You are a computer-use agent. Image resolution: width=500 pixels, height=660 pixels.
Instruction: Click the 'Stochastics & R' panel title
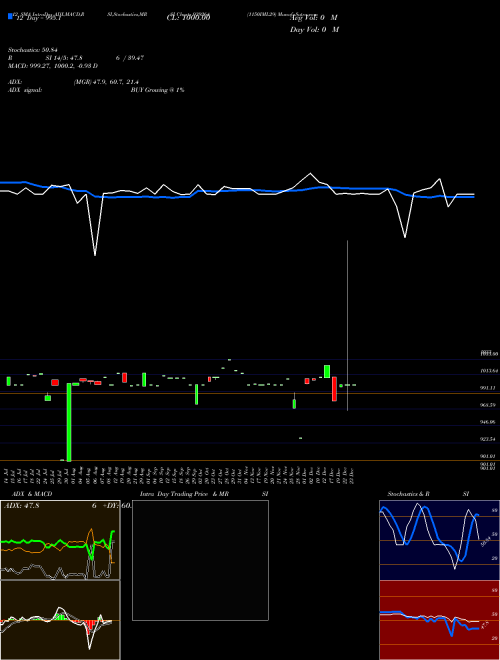[x=409, y=494]
